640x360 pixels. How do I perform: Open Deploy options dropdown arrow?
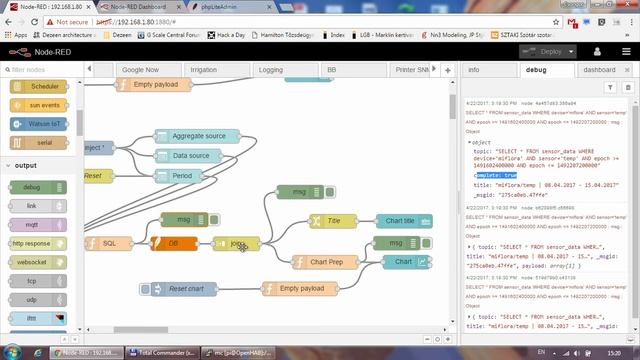tap(571, 52)
